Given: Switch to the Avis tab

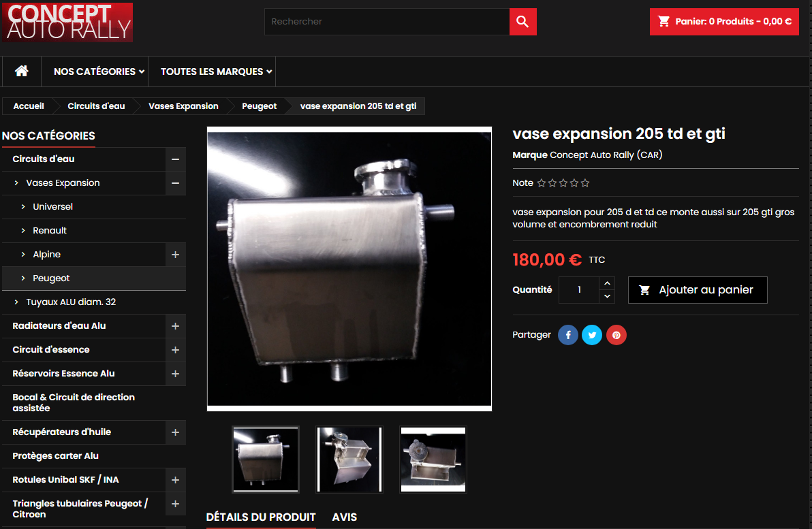Looking at the screenshot, I should [x=344, y=517].
